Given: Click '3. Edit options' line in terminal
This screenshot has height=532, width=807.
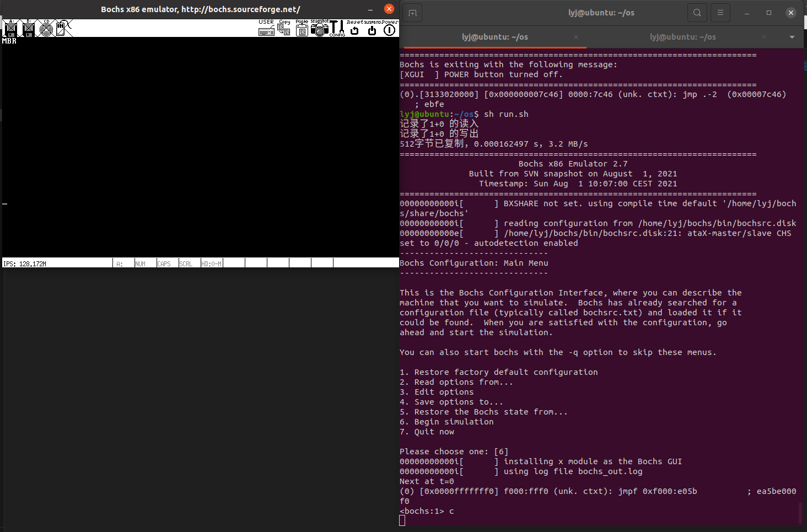Looking at the screenshot, I should click(437, 392).
